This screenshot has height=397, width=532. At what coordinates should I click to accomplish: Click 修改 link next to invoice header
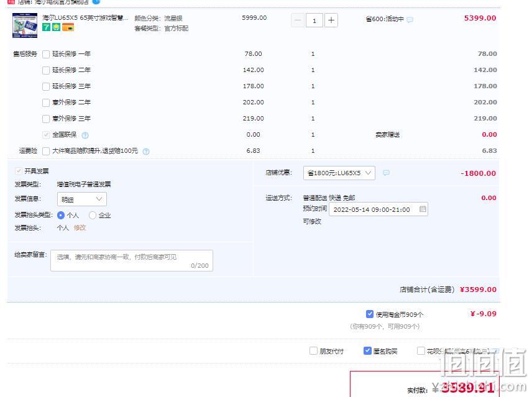[x=80, y=228]
